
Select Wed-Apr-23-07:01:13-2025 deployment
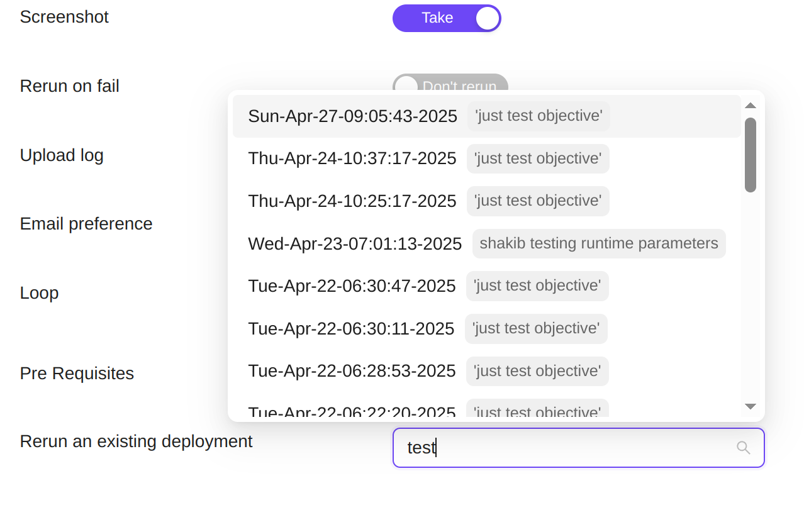pyautogui.click(x=487, y=243)
